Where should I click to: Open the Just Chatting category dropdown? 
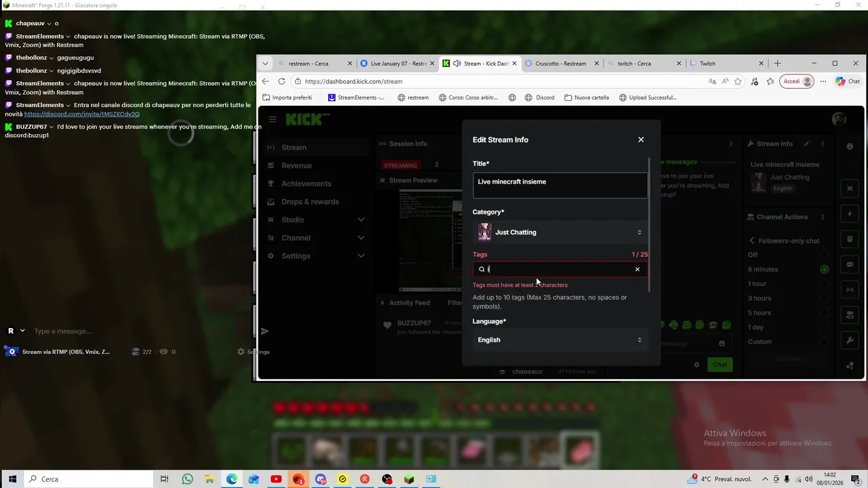pos(560,232)
